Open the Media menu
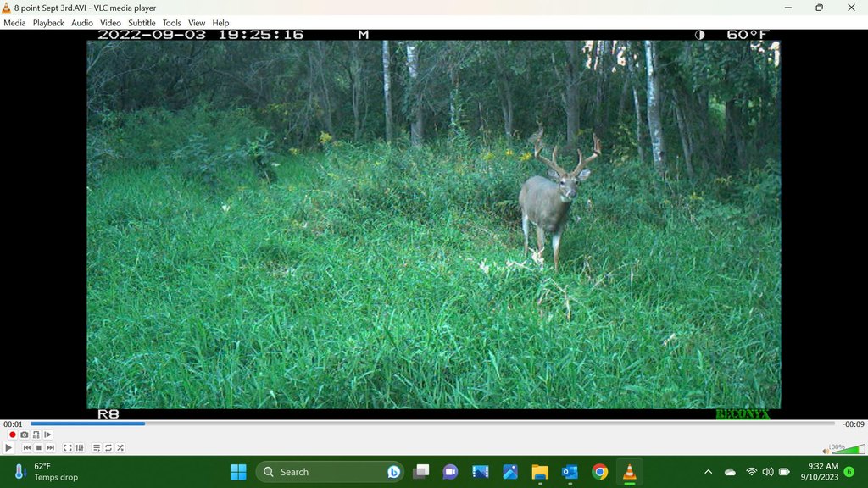868x488 pixels. click(14, 23)
